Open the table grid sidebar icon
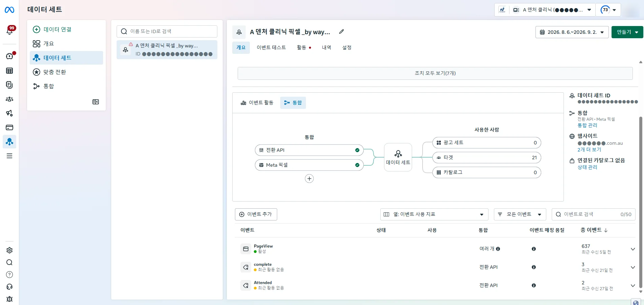The image size is (644, 305). point(9,71)
